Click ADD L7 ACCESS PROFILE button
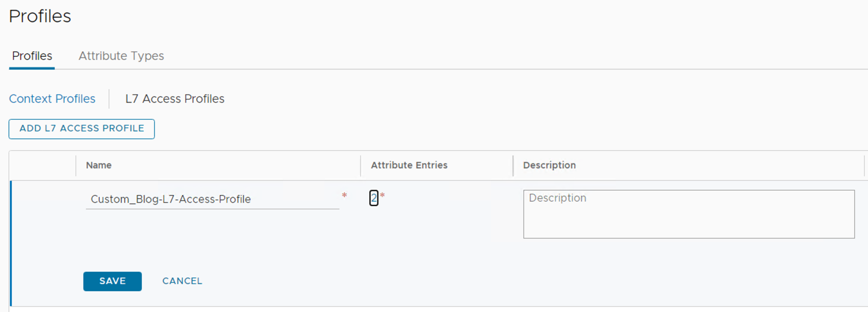This screenshot has width=868, height=312. point(81,129)
